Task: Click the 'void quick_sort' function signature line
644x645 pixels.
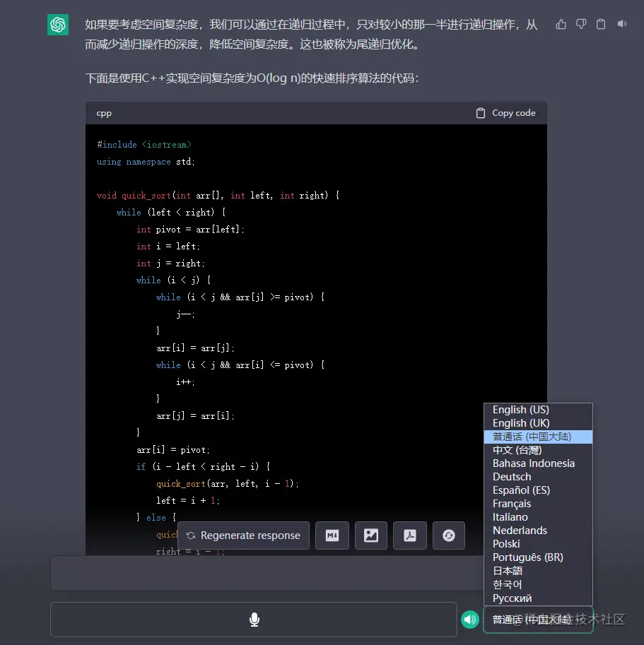Action: coord(218,196)
